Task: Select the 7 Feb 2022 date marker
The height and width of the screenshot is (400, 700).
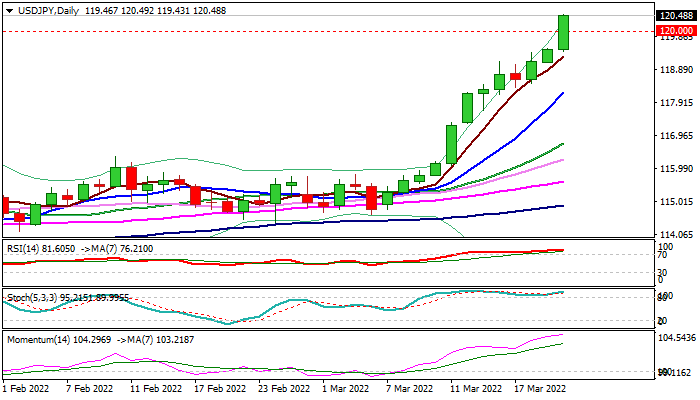Action: coord(87,388)
